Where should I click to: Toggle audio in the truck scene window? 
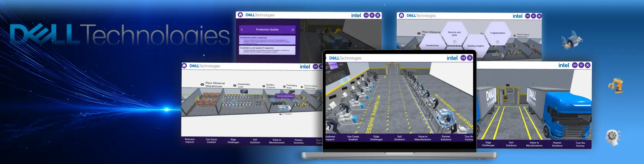tap(575, 65)
